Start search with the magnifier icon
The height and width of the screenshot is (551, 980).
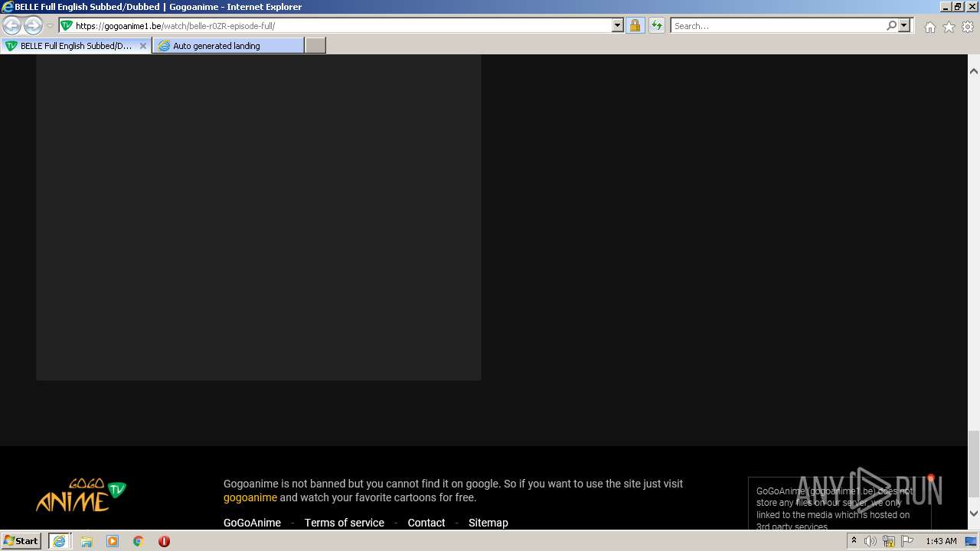pyautogui.click(x=891, y=25)
